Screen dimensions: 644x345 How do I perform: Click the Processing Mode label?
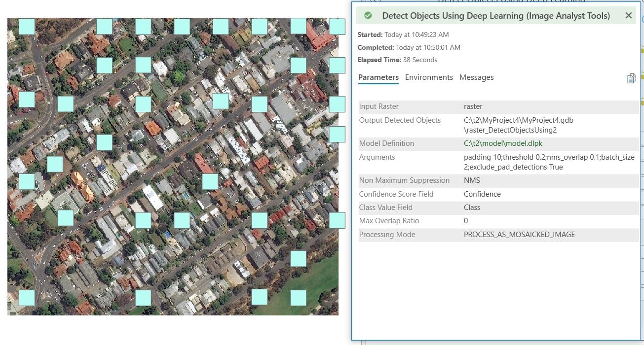pos(387,235)
